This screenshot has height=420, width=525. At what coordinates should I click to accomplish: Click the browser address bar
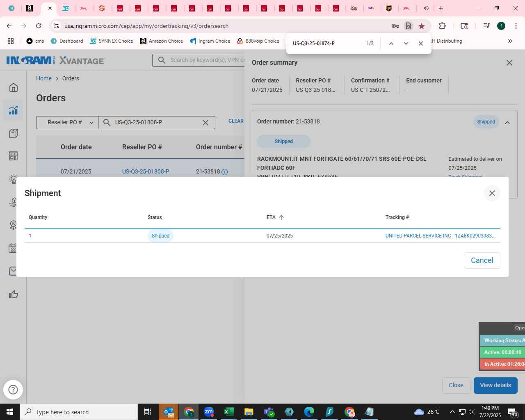pos(226,26)
